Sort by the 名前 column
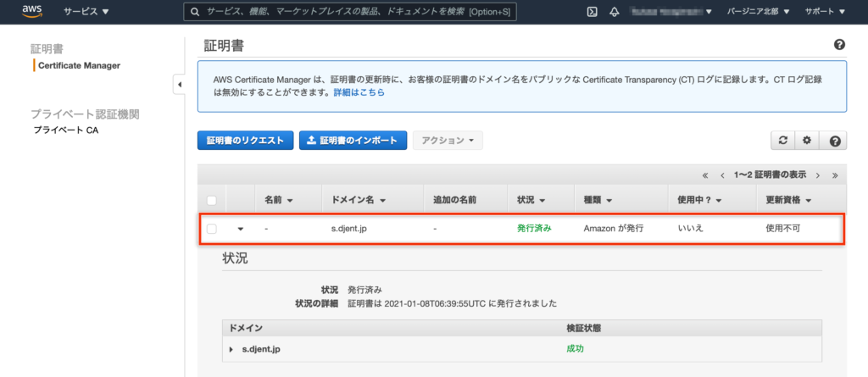868x377 pixels. click(278, 201)
